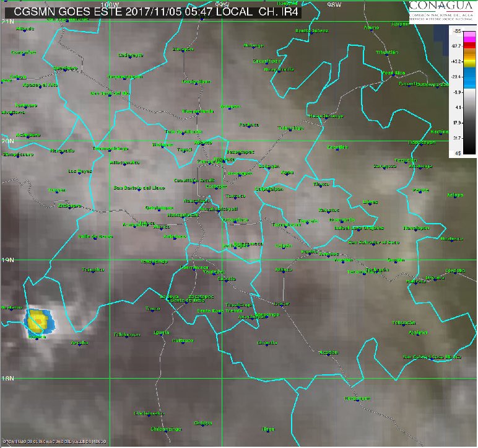Image resolution: width=478 pixels, height=448 pixels.
Task: Click the 'Ixmiquilpan' city label
Action: pos(196,82)
